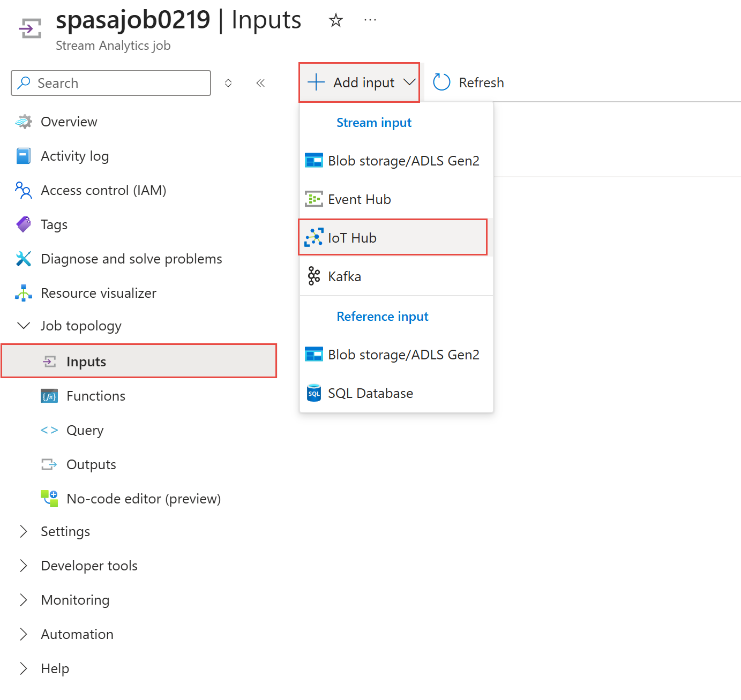Click the SQL Database icon
741x700 pixels.
coord(313,393)
